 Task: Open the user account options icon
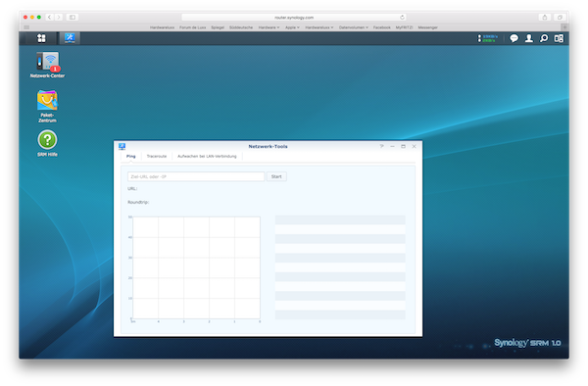(x=529, y=38)
